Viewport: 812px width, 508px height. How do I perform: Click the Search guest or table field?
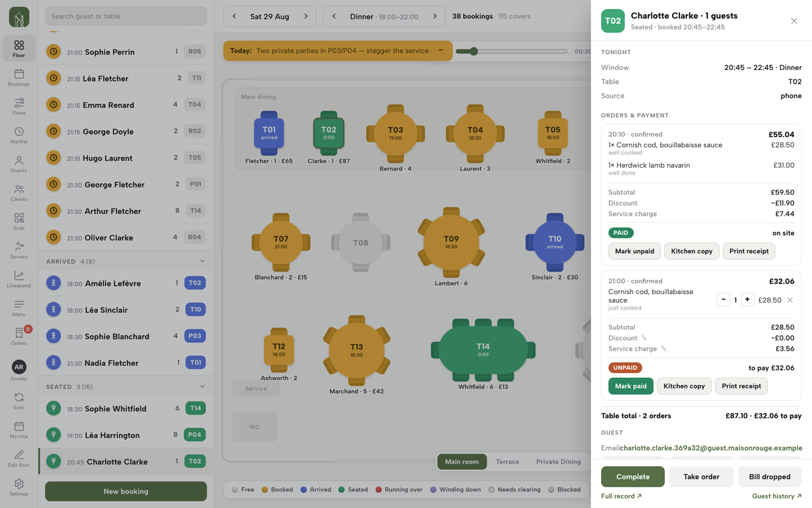click(126, 16)
